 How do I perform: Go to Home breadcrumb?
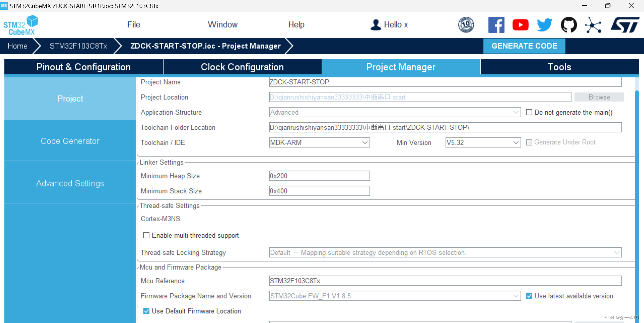[x=17, y=46]
